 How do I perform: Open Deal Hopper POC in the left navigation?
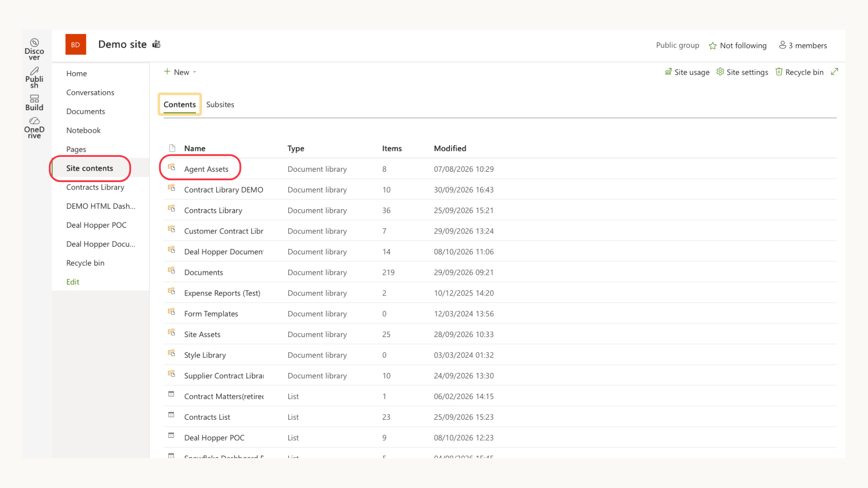[96, 225]
